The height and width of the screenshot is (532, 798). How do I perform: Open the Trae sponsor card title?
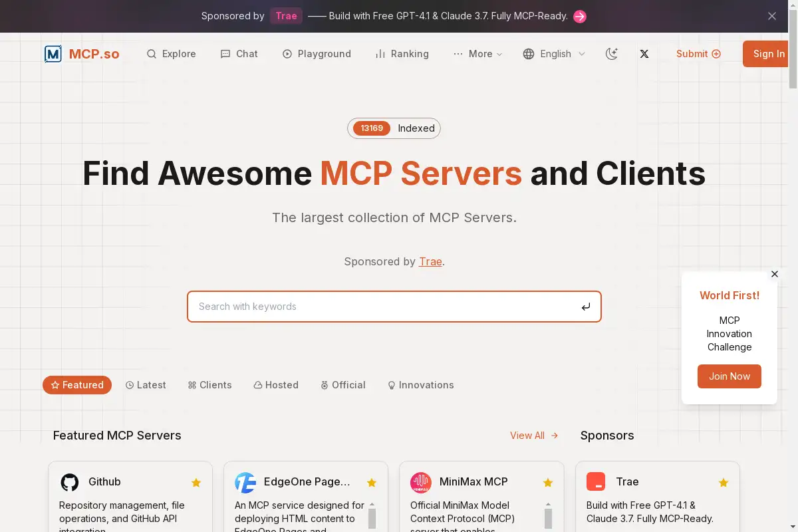[627, 482]
